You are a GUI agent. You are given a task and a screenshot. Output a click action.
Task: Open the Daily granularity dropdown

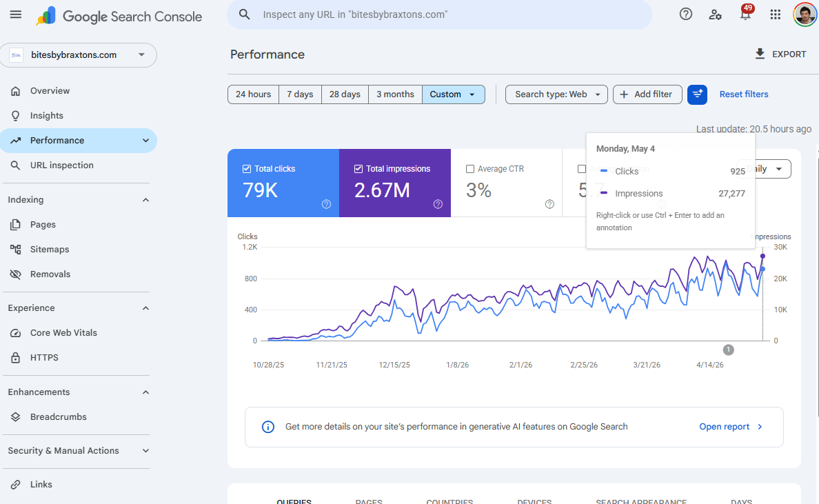pyautogui.click(x=764, y=169)
